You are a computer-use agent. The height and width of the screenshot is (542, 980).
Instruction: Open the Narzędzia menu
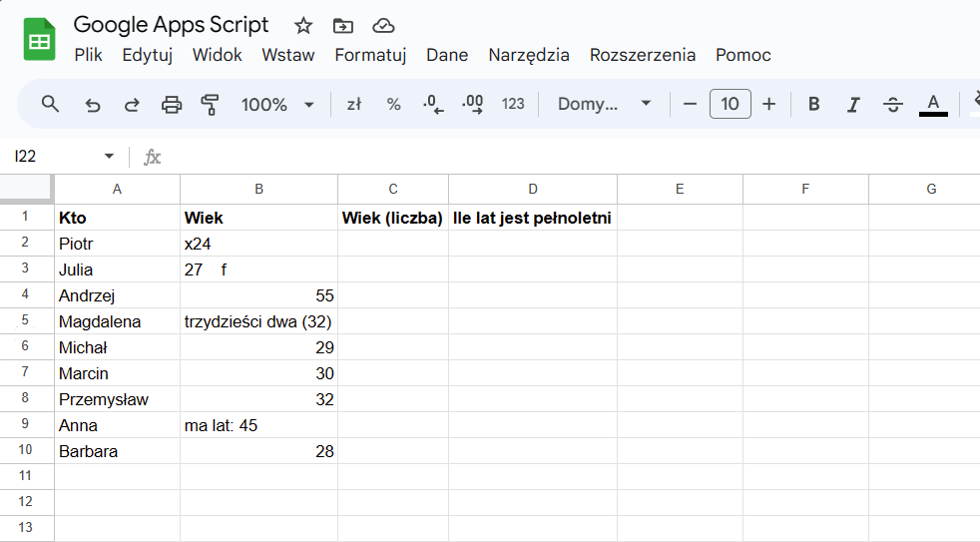pos(529,55)
